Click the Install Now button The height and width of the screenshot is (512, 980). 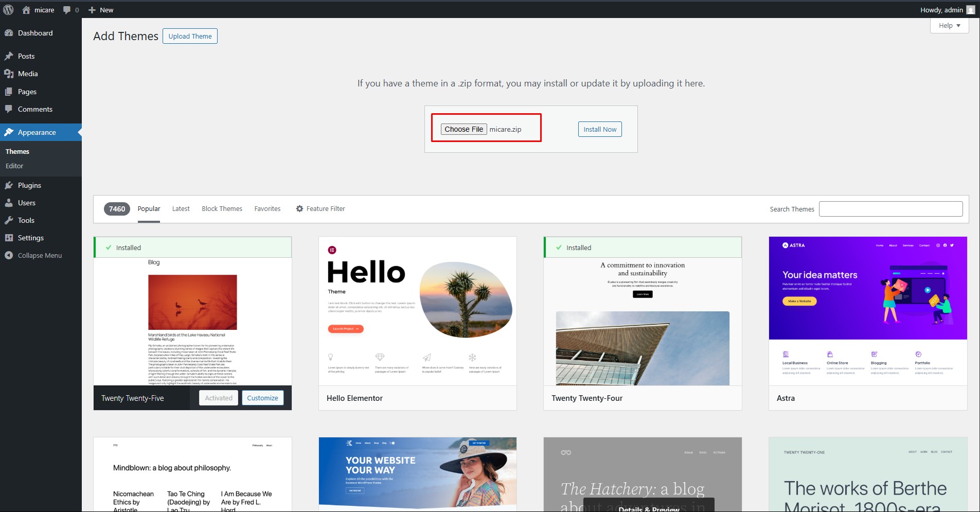tap(600, 129)
